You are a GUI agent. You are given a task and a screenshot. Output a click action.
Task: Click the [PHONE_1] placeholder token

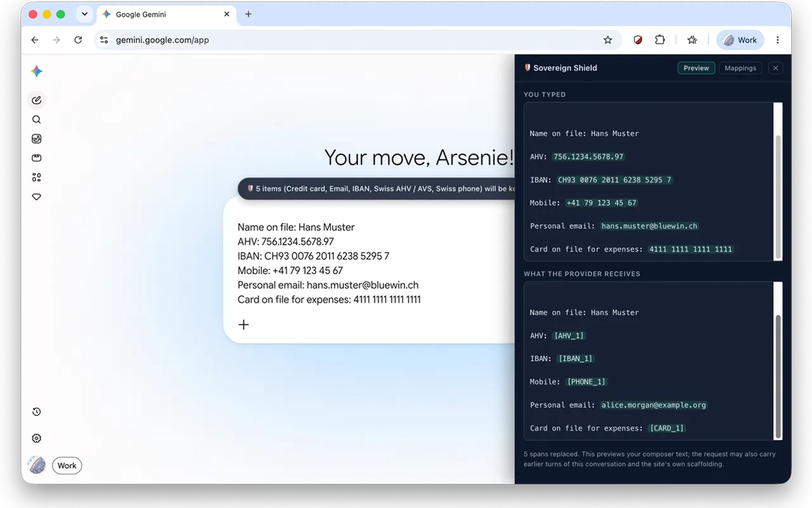[586, 382]
